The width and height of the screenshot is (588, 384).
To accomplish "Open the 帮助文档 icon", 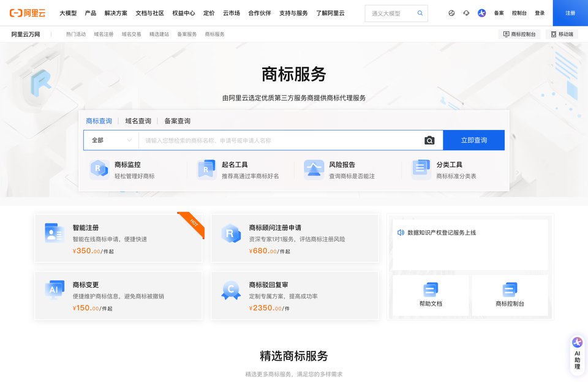I will pos(431,289).
